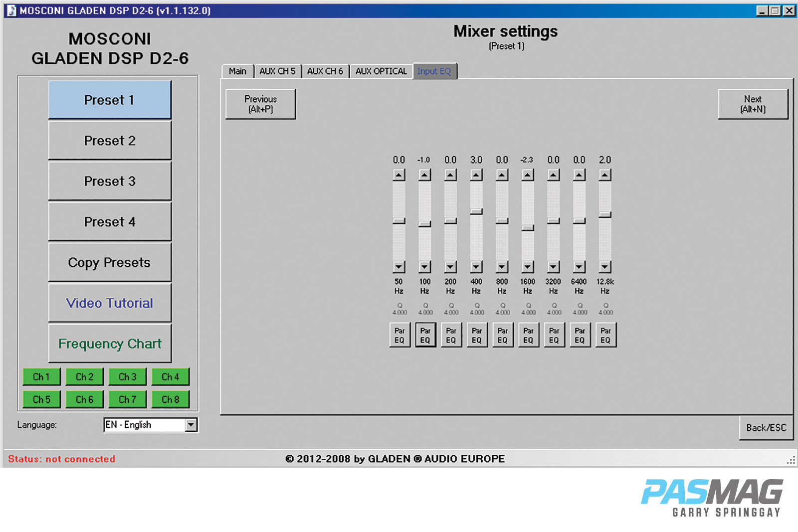Select the Input EQ tab

click(434, 71)
